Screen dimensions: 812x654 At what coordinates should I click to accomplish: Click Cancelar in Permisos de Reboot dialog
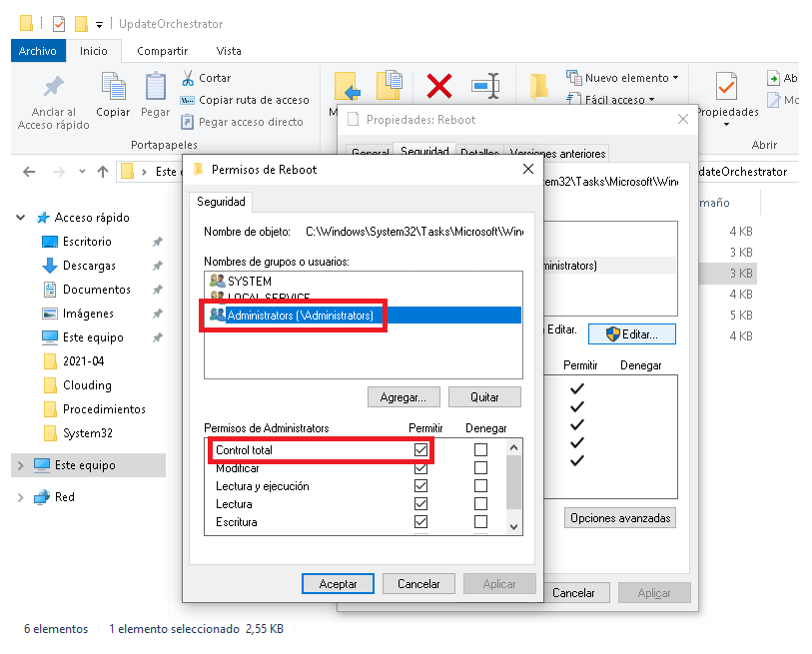(418, 584)
